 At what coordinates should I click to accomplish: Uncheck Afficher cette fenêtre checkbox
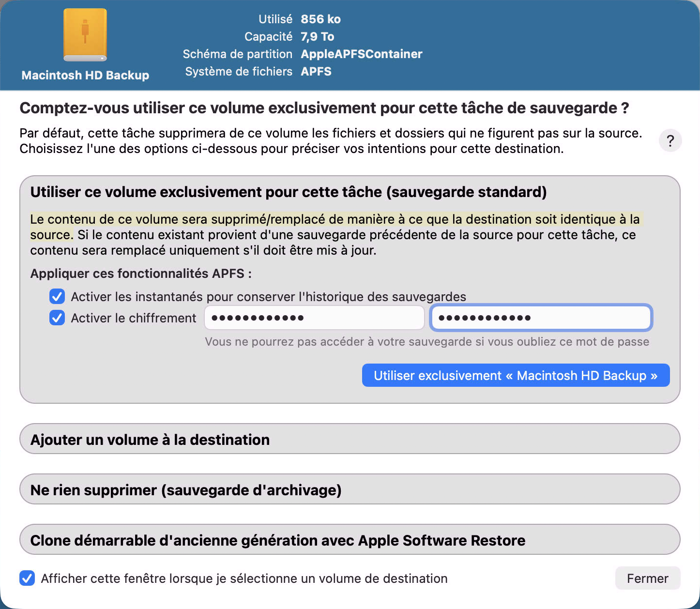(27, 578)
